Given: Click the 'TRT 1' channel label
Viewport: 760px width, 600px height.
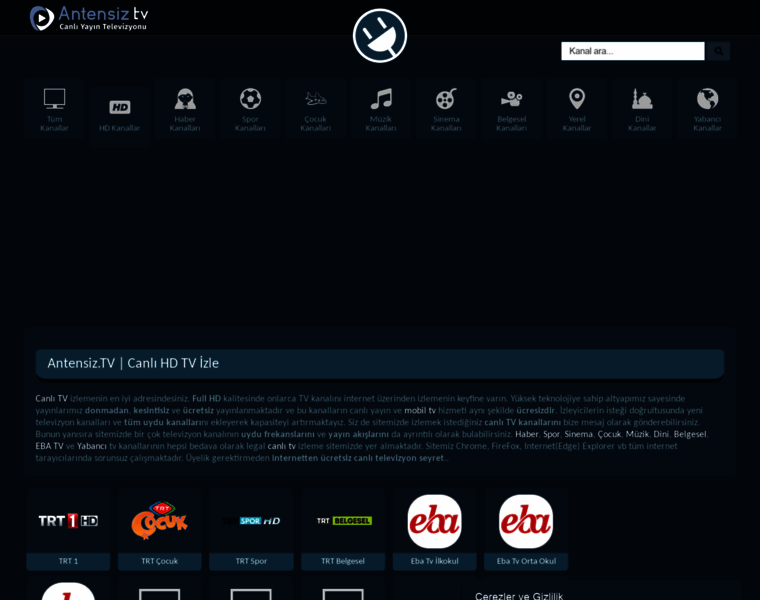Looking at the screenshot, I should [68, 561].
